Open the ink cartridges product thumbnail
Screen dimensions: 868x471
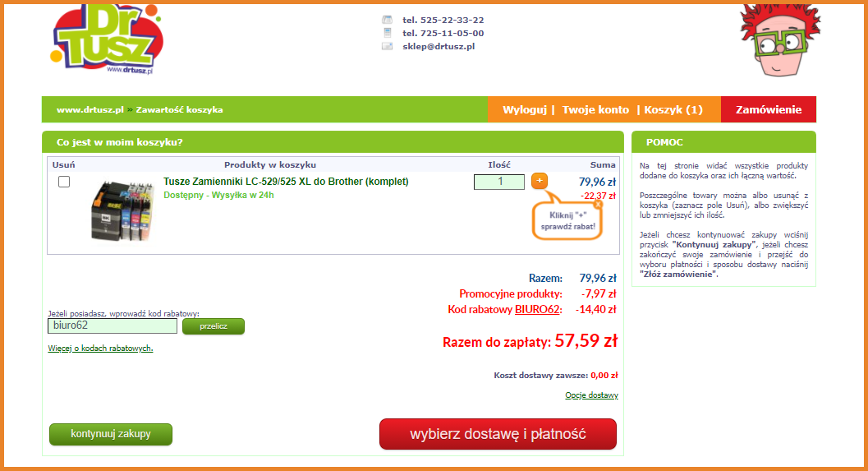(x=122, y=210)
